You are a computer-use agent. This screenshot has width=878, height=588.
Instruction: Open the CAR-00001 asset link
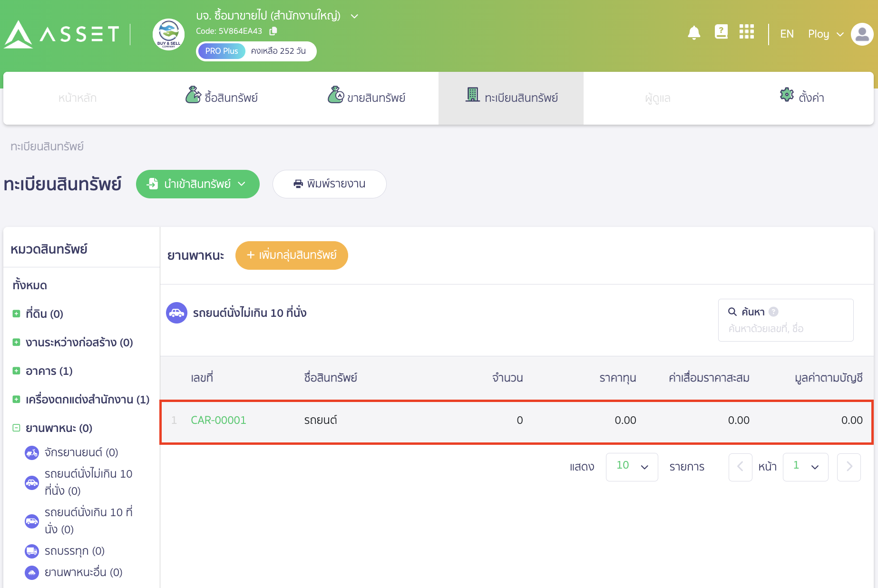coord(218,421)
